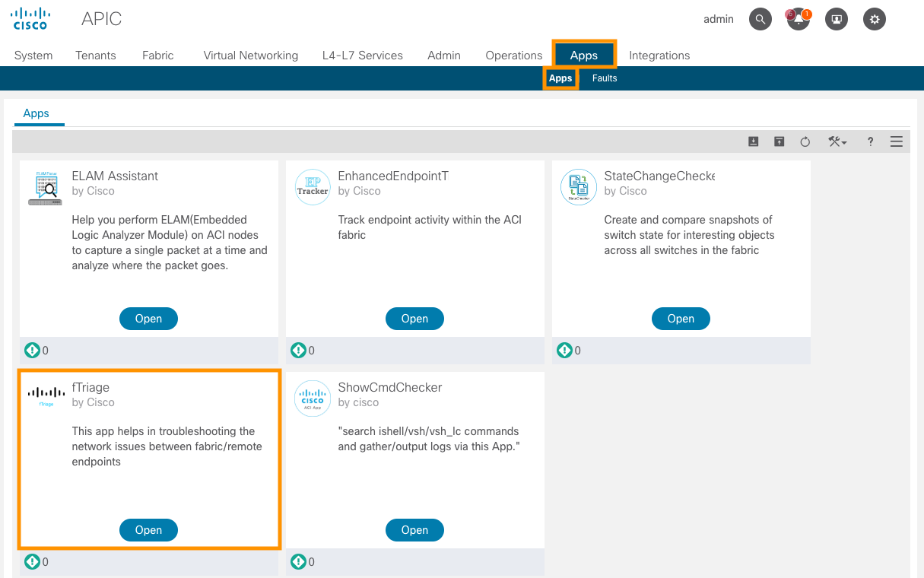
Task: Open the Integrations menu
Action: point(659,56)
